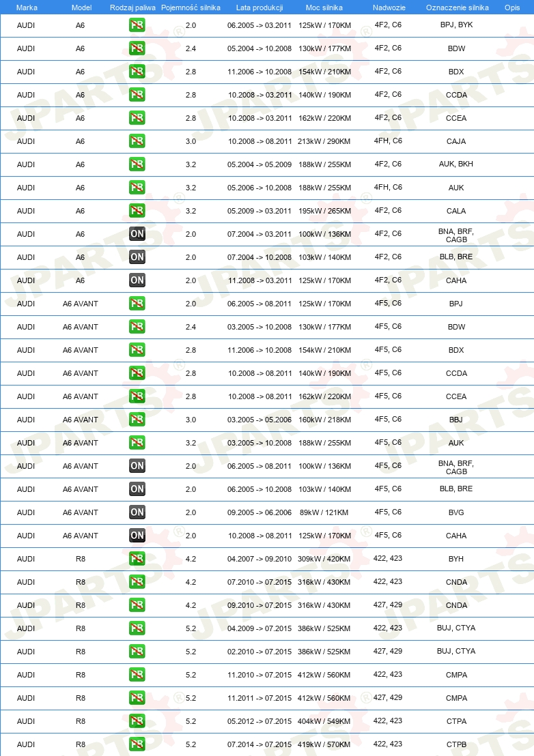Screen dimensions: 534x756
Task: Click ON diesel icon in A6 BLB, BRE row
Action: click(137, 257)
